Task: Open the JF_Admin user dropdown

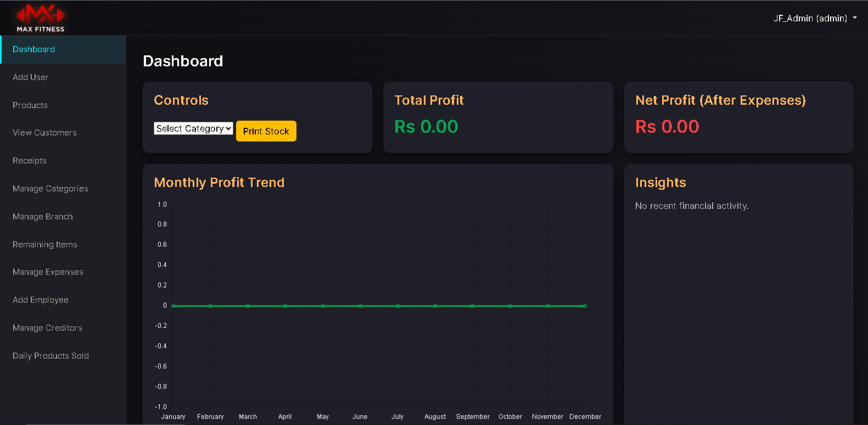Action: point(815,18)
